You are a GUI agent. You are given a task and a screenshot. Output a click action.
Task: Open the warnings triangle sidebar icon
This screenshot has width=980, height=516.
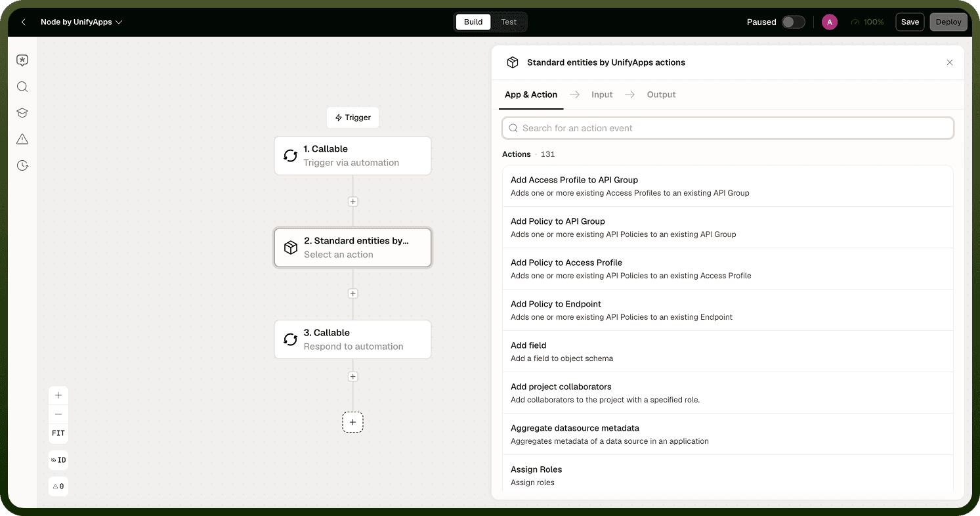point(22,139)
